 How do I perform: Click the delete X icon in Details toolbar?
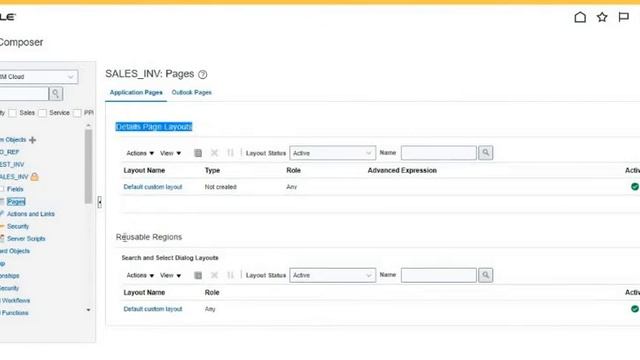pos(214,153)
